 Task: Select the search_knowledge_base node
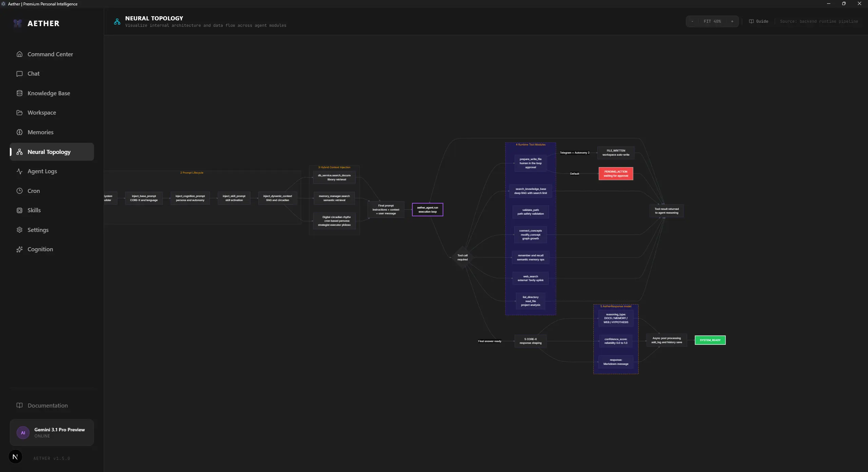(530, 191)
